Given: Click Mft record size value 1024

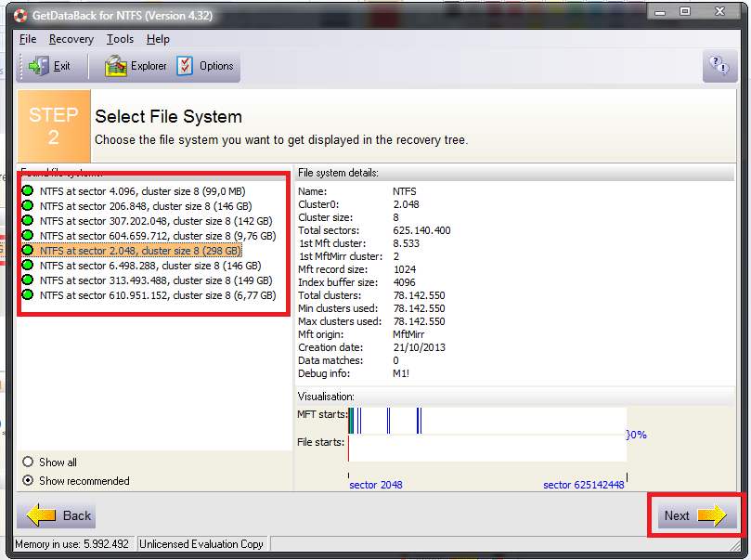Looking at the screenshot, I should pyautogui.click(x=405, y=269).
